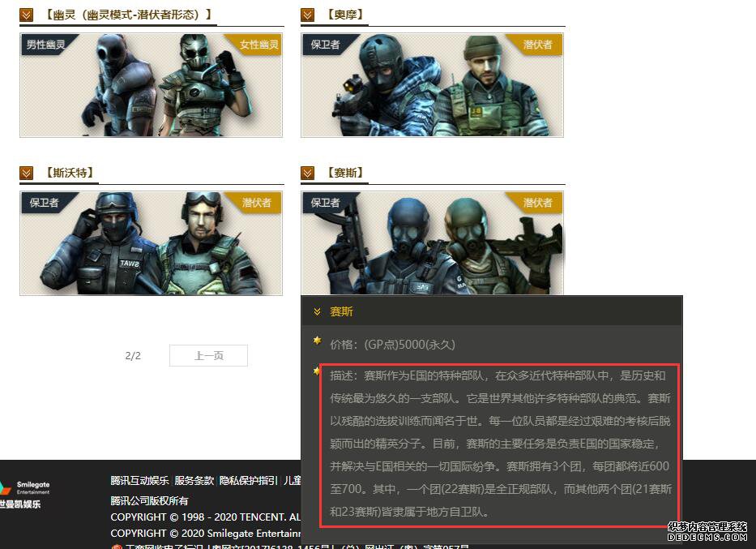
Task: Click the chevron icon in 赛斯 tooltip header
Action: tap(318, 312)
